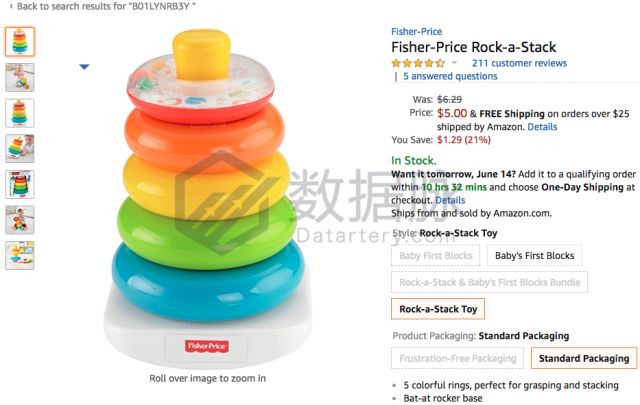Screen dimensions: 640x405
Task: Open the 5 answered questions link
Action: 450,76
